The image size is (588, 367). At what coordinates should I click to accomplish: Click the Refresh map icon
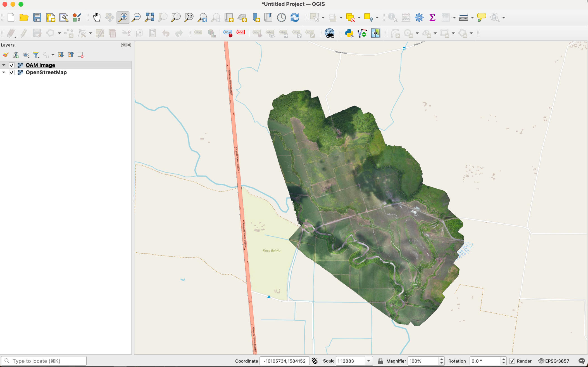[295, 17]
